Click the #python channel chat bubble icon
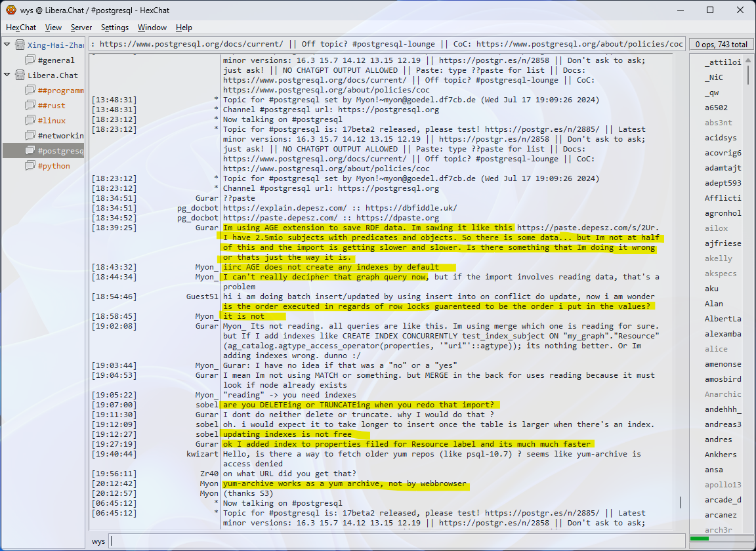 pos(30,166)
